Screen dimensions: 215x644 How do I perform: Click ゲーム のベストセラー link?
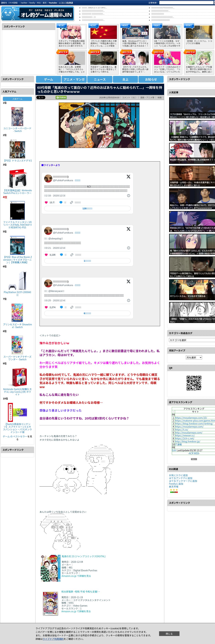15,437
